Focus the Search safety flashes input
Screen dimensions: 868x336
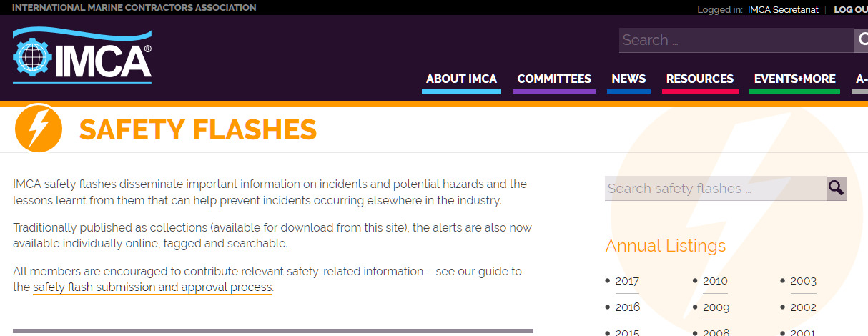715,189
